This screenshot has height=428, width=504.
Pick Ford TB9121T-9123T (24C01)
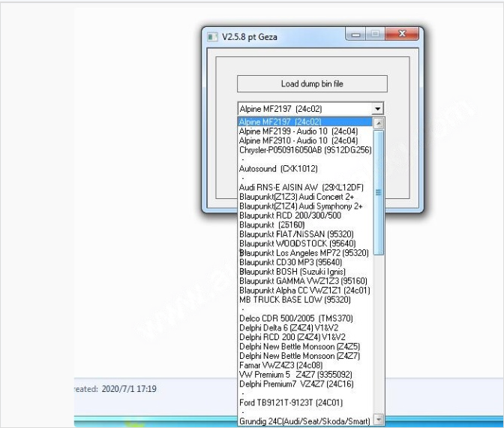click(305, 402)
